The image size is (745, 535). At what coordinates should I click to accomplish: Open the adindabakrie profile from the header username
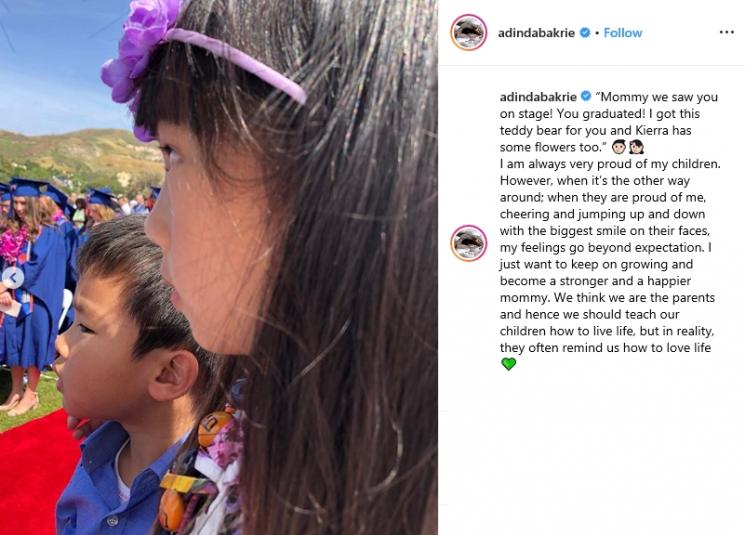[x=536, y=33]
